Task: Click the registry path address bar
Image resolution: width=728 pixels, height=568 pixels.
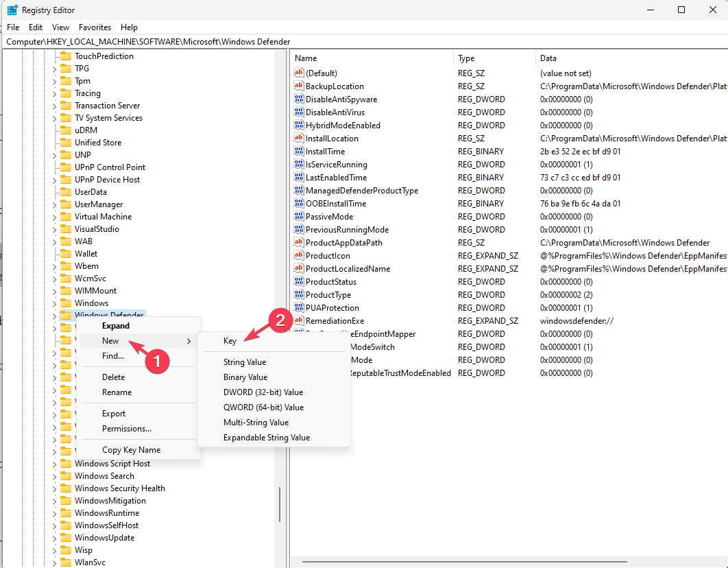Action: [x=365, y=42]
